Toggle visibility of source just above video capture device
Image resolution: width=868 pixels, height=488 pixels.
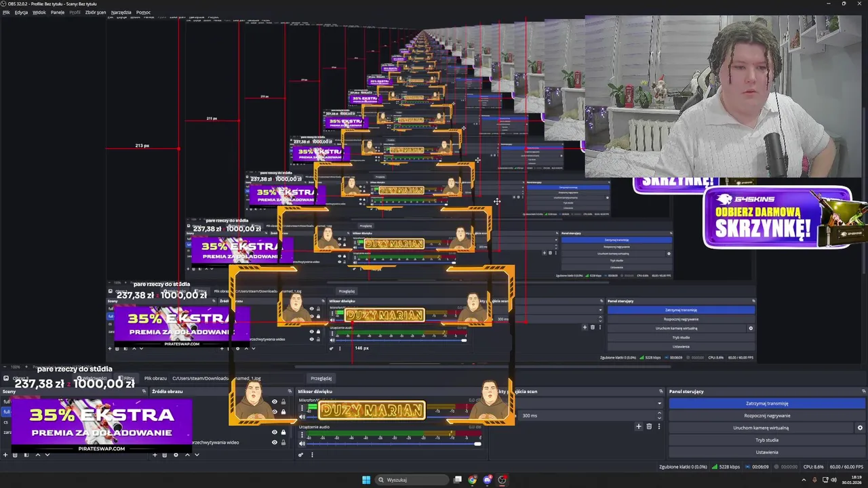275,432
